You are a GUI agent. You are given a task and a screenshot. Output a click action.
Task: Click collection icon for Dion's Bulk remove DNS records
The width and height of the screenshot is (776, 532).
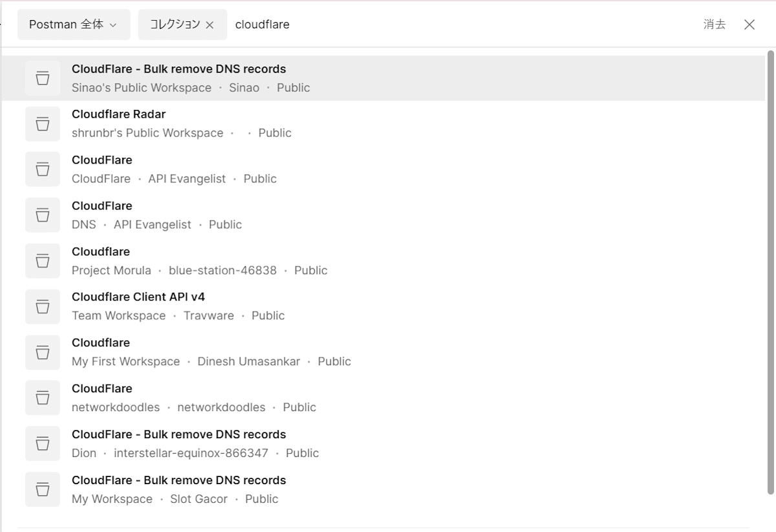pyautogui.click(x=43, y=443)
